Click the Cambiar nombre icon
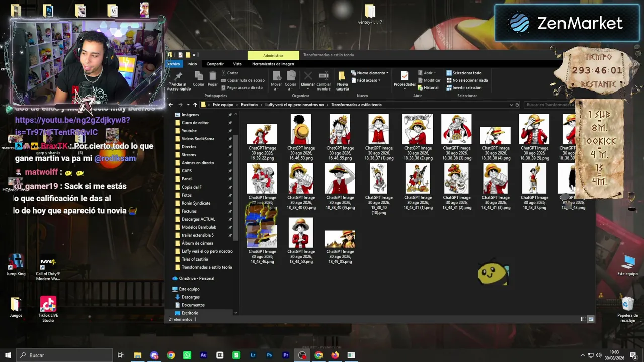The image size is (644, 362). 324,75
